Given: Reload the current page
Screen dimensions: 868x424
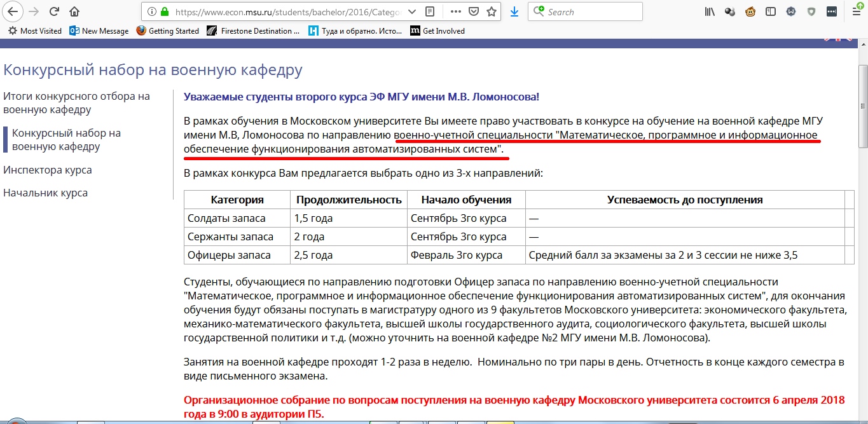Looking at the screenshot, I should [55, 11].
